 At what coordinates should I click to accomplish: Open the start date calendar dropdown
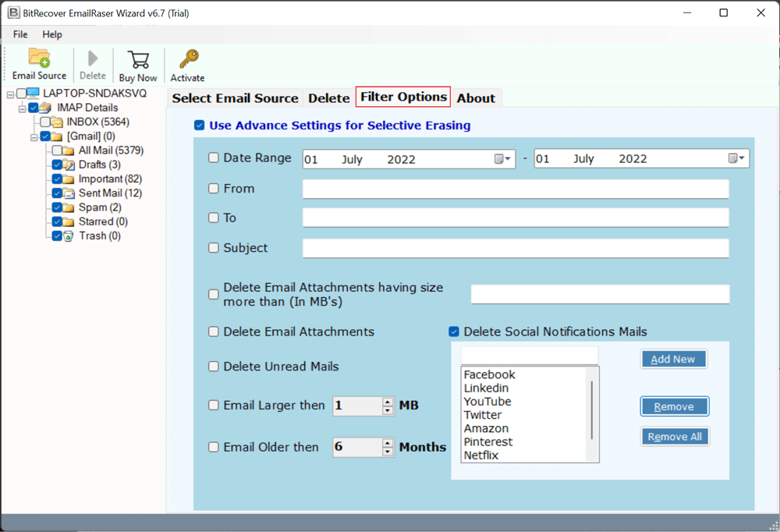coord(504,159)
